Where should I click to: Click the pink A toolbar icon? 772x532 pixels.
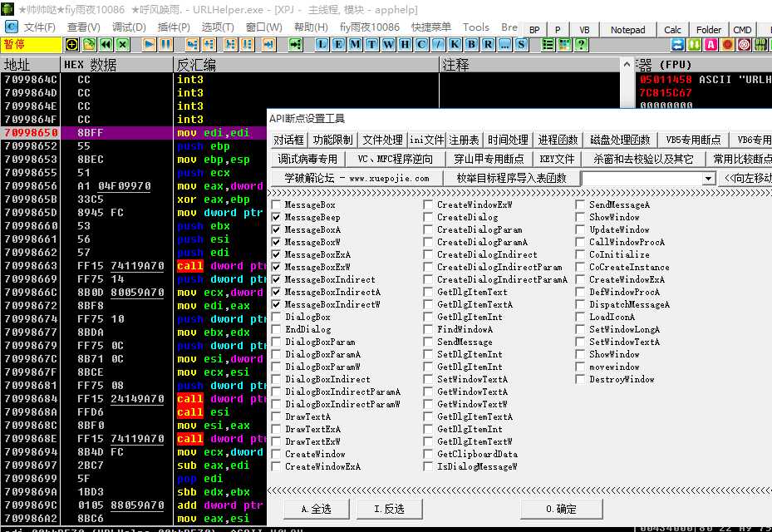coord(711,45)
